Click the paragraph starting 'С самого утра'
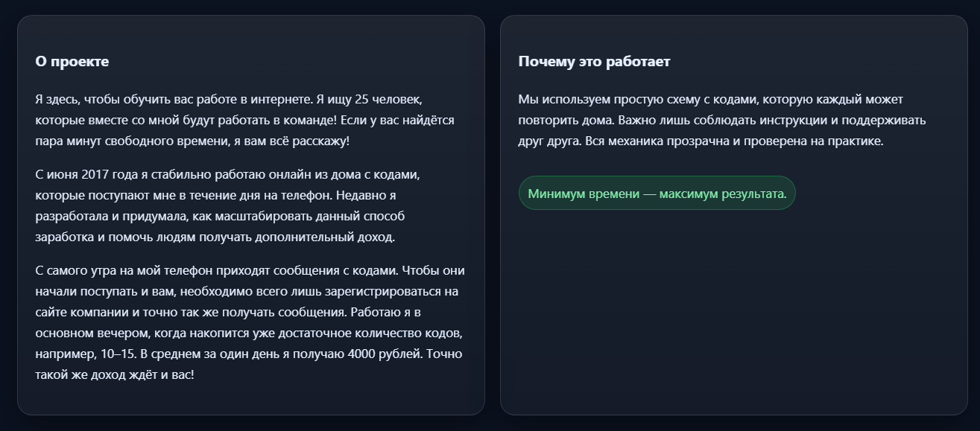The height and width of the screenshot is (431, 980). [x=250, y=322]
